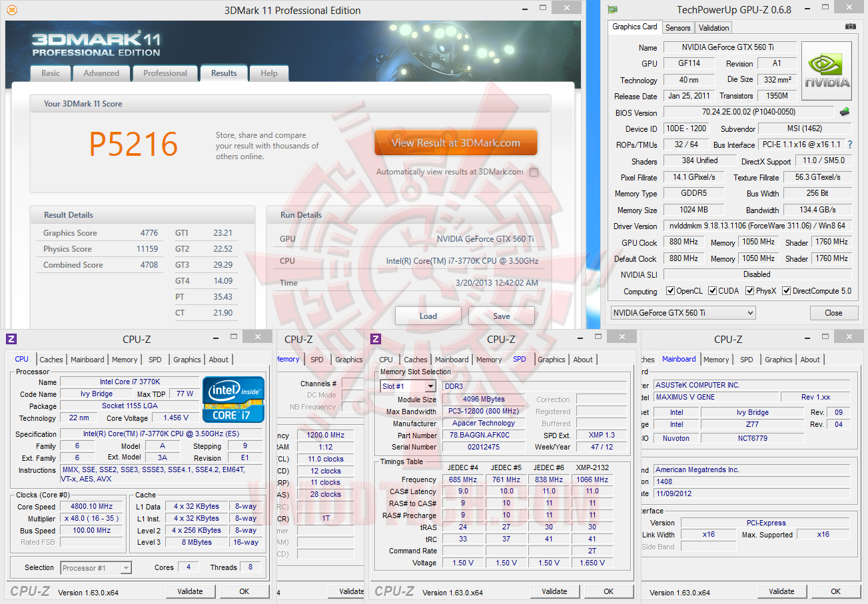Open the GPU selector dropdown in GPU-Z
The image size is (868, 604).
(x=683, y=312)
